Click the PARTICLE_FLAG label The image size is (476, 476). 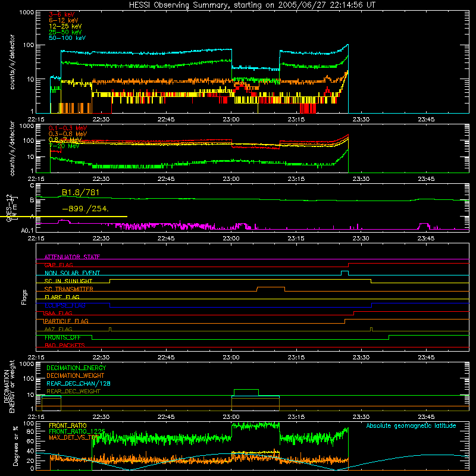(67, 321)
